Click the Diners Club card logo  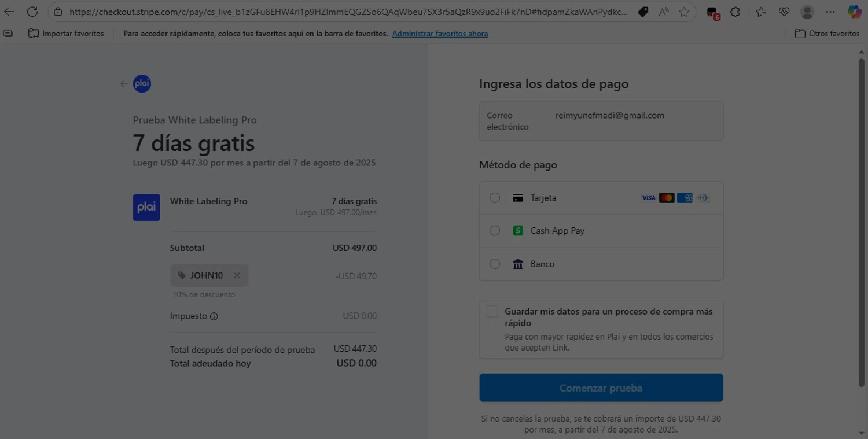click(x=703, y=198)
